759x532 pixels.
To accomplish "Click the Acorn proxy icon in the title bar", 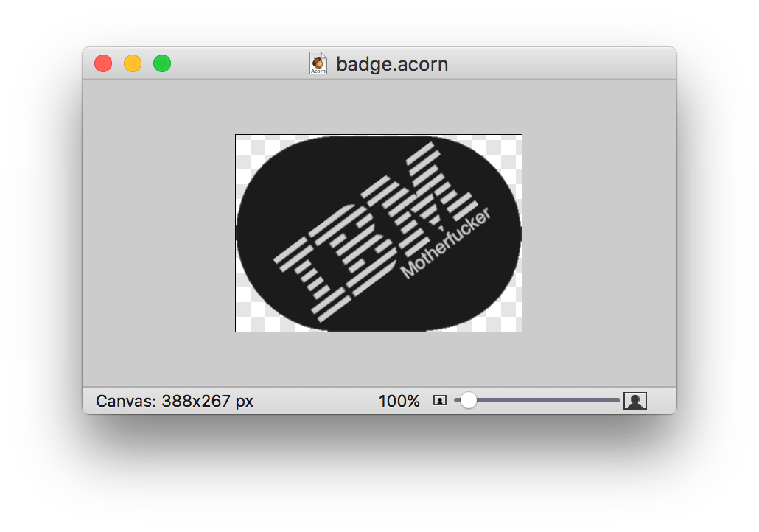I will point(318,63).
